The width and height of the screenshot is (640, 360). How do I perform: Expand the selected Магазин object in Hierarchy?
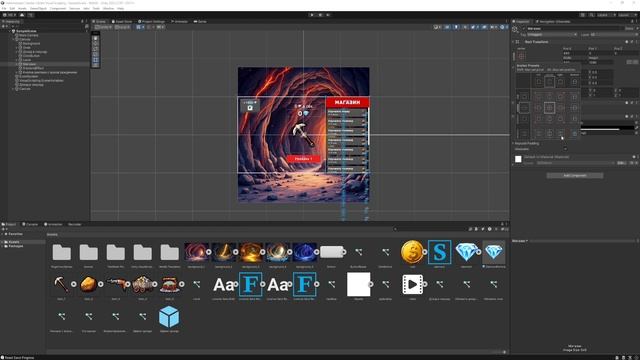pos(16,64)
